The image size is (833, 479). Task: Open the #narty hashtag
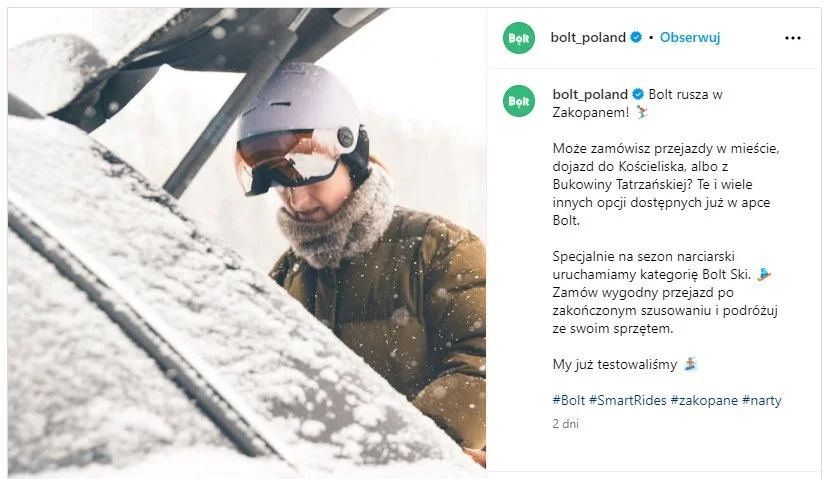click(x=761, y=400)
